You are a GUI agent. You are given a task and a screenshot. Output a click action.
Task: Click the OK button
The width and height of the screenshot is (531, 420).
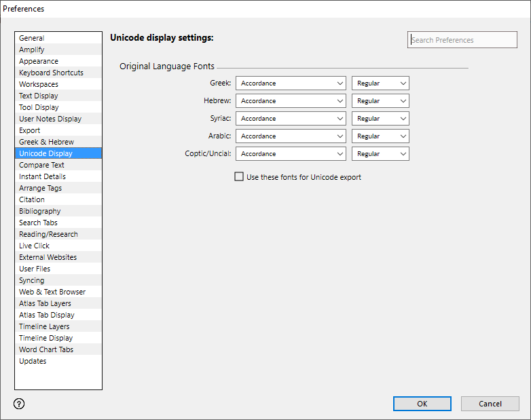[422, 404]
